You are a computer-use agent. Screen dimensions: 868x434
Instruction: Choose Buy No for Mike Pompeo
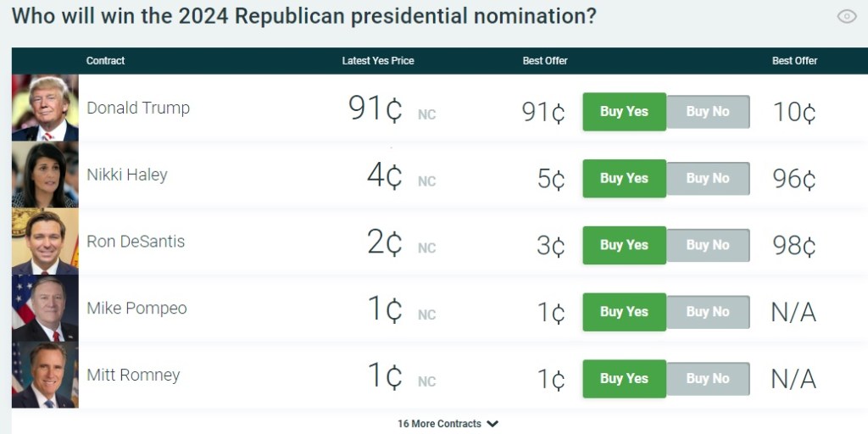coord(708,312)
